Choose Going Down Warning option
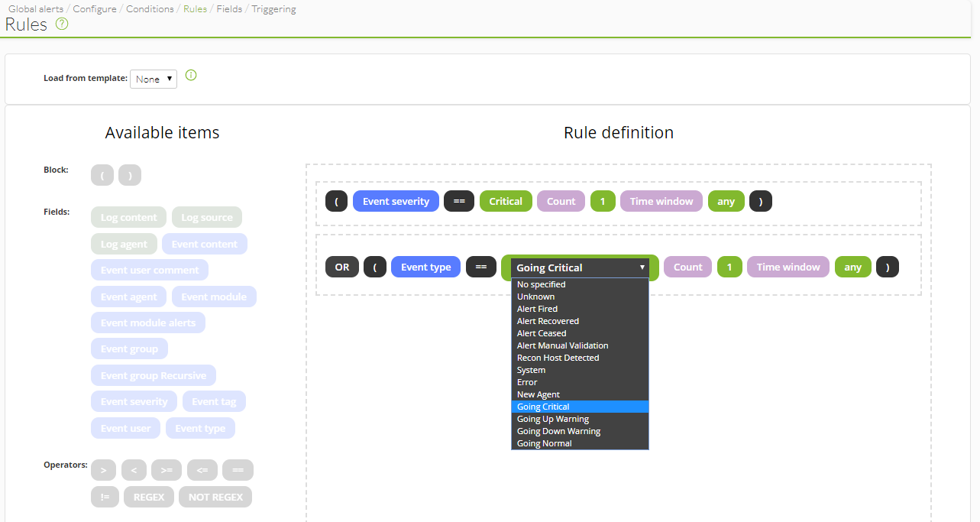The width and height of the screenshot is (980, 522). point(581,431)
